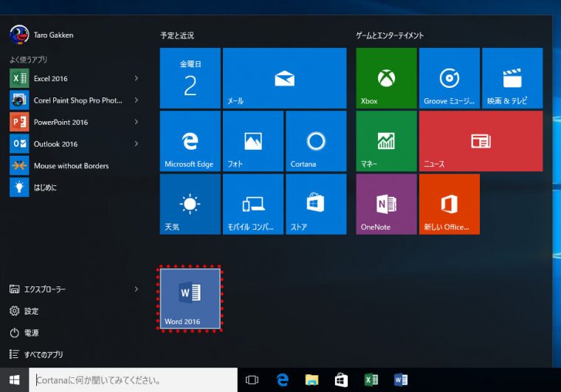The width and height of the screenshot is (561, 392).
Task: Open Mouse without Borders
Action: tap(75, 165)
